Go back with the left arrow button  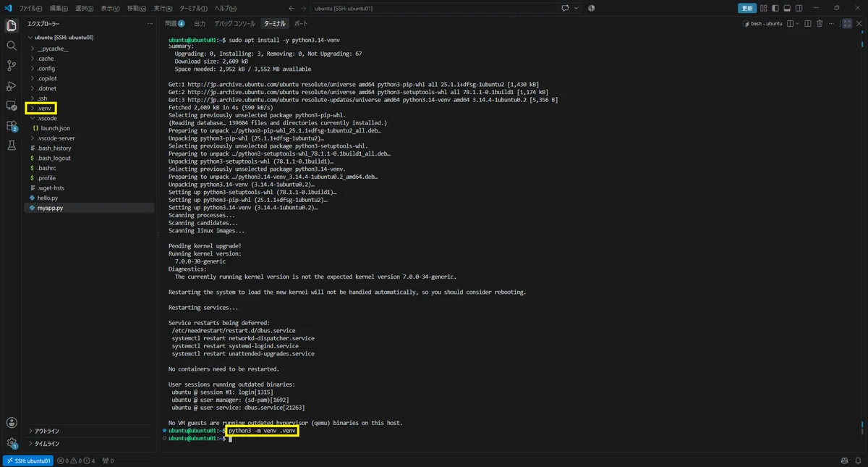click(292, 8)
